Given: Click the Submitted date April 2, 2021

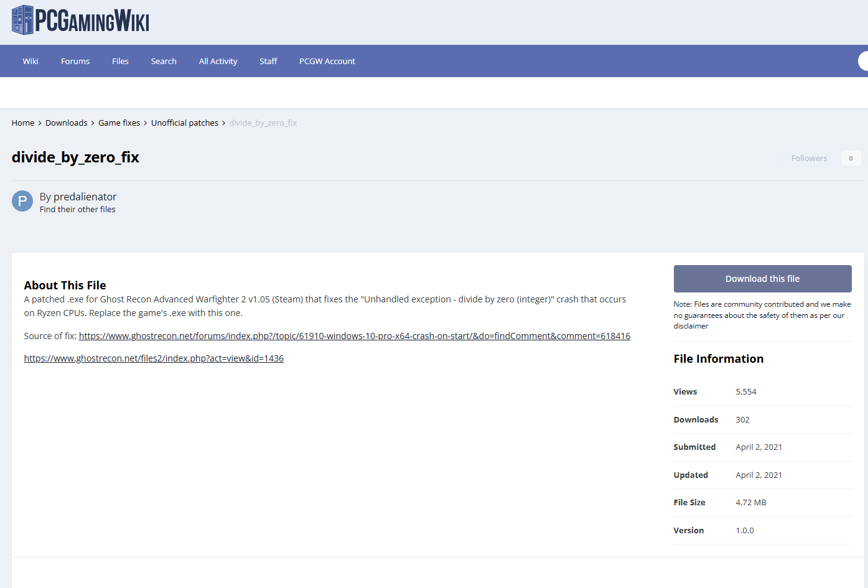Looking at the screenshot, I should (758, 447).
